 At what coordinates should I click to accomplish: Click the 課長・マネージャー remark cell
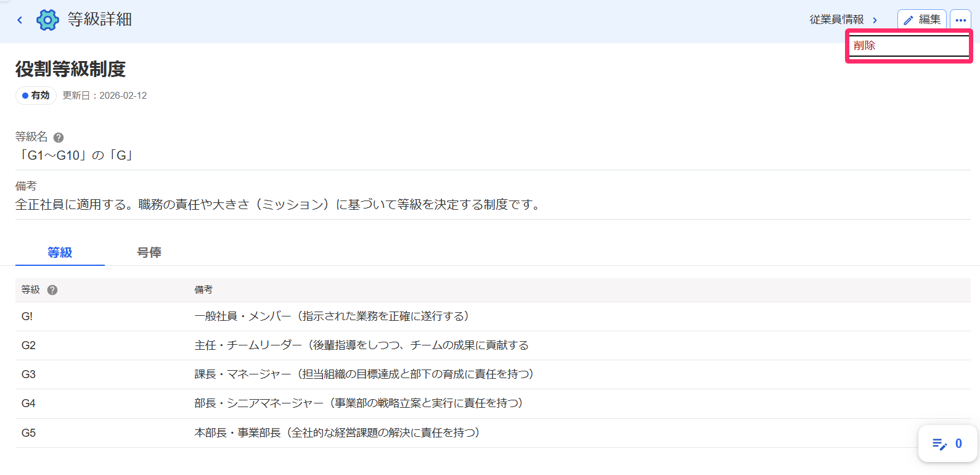579,374
